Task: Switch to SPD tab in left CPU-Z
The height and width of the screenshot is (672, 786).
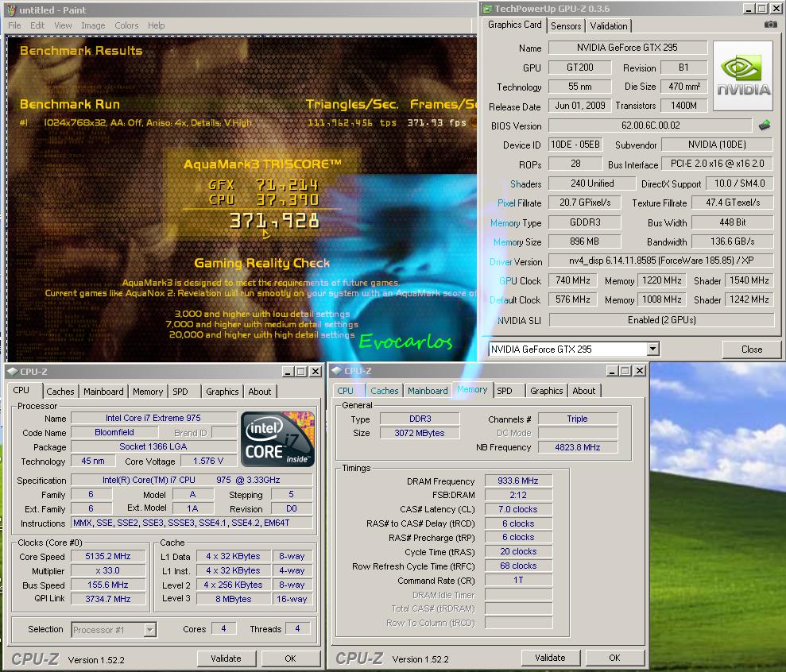Action: tap(180, 392)
